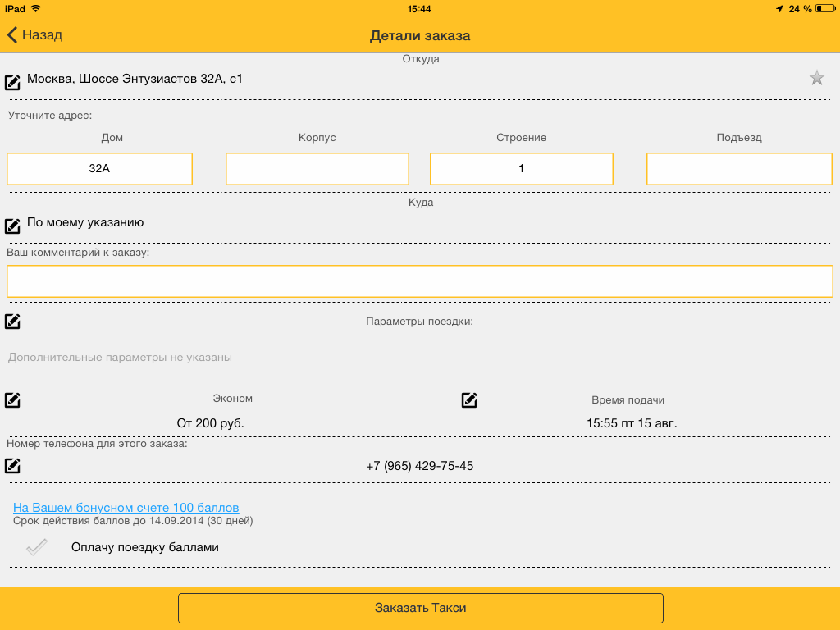Tap the battery indicator in the status bar
Image resolution: width=840 pixels, height=630 pixels.
point(825,8)
